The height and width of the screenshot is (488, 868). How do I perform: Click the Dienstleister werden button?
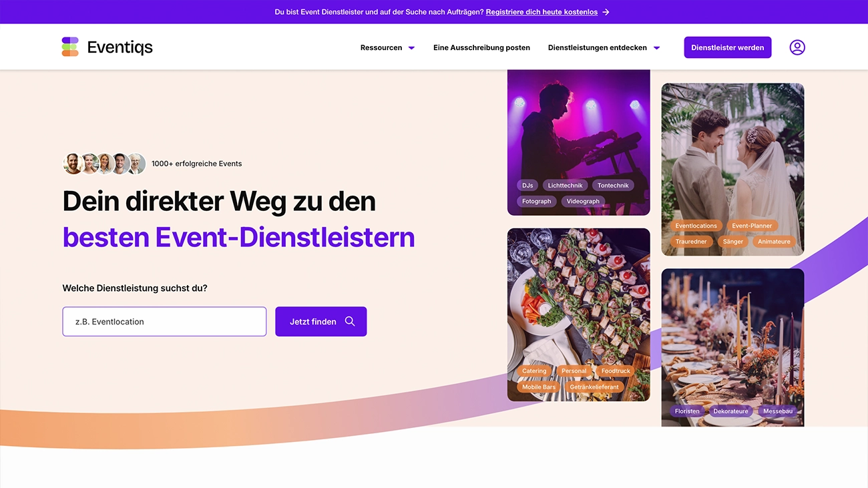tap(727, 47)
